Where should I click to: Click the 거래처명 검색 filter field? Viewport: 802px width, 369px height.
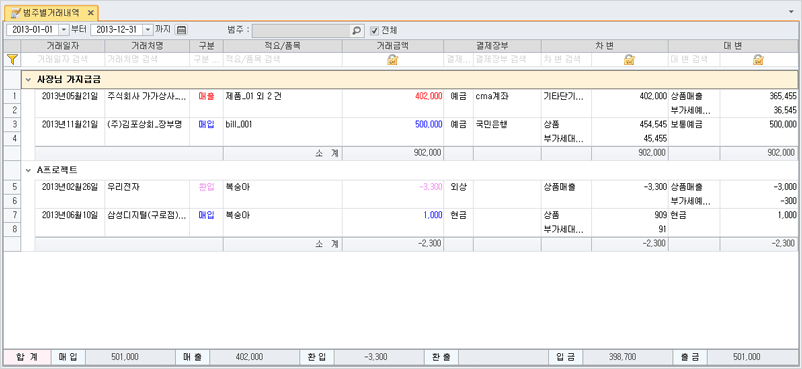pyautogui.click(x=147, y=60)
